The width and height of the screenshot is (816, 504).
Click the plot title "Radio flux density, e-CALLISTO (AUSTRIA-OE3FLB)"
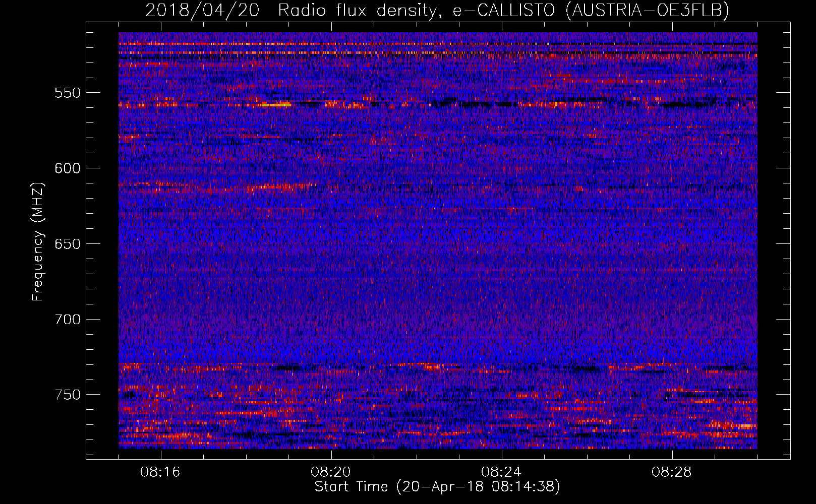[503, 10]
